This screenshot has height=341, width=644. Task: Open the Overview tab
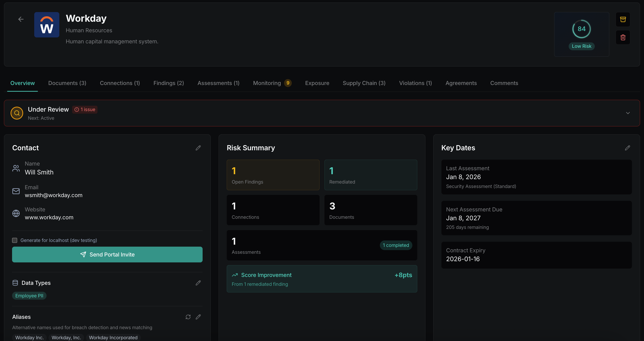tap(22, 83)
